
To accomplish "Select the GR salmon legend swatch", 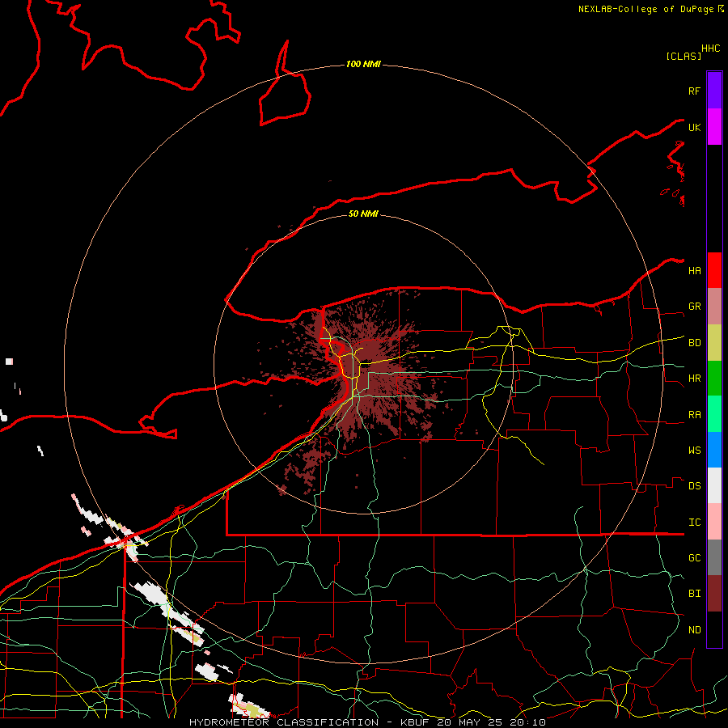I will pos(714,307).
